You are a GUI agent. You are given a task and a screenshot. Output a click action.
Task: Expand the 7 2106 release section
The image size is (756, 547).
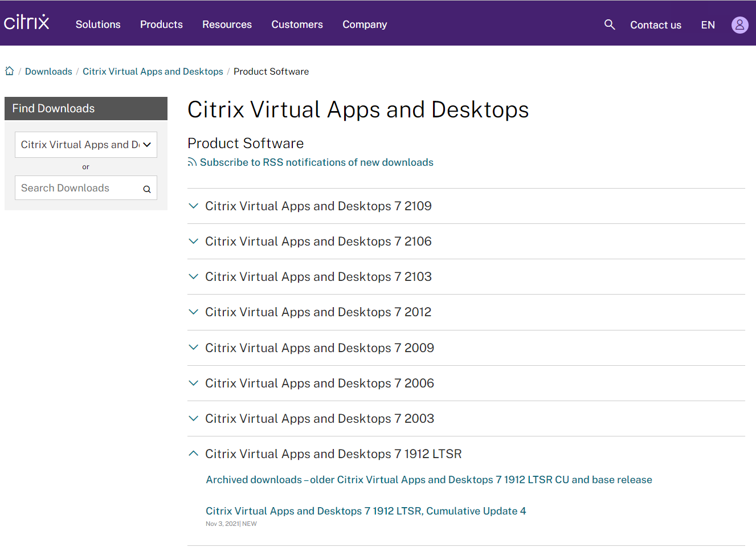[318, 242]
